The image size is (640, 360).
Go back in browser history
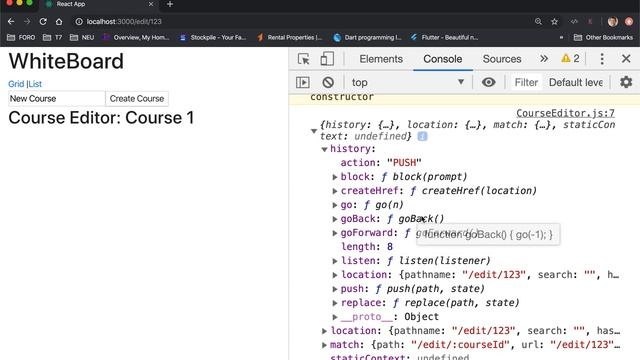point(11,21)
